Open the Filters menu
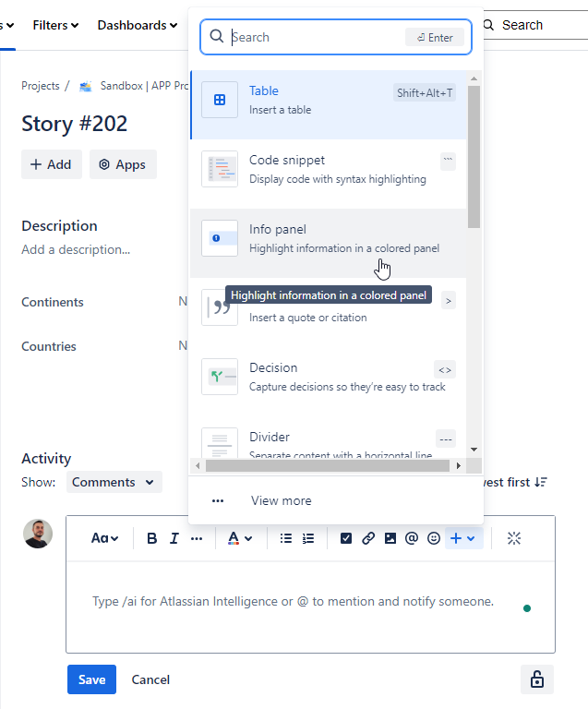 pos(55,25)
